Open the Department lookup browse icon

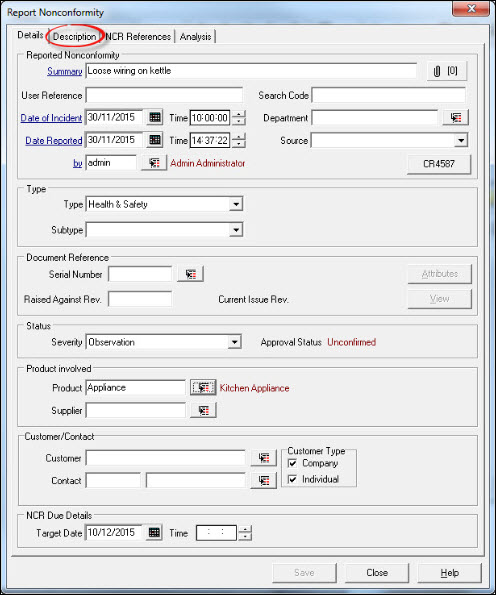[455, 118]
